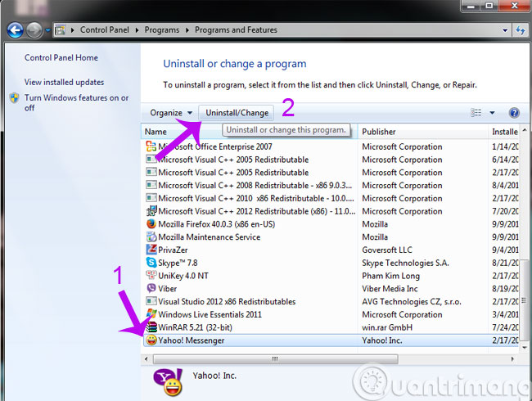
Task: Open view options dropdown arrow
Action: (492, 113)
